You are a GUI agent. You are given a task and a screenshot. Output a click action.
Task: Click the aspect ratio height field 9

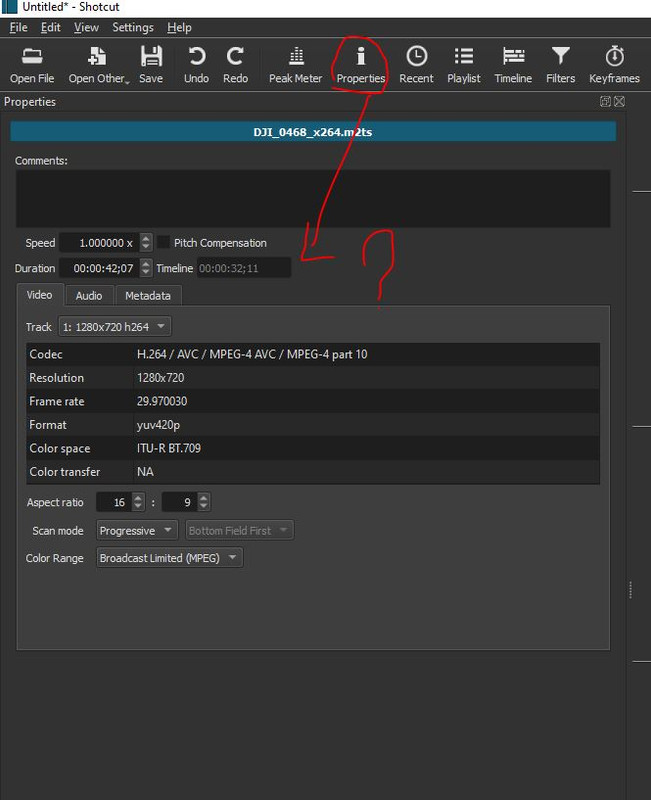tap(180, 503)
